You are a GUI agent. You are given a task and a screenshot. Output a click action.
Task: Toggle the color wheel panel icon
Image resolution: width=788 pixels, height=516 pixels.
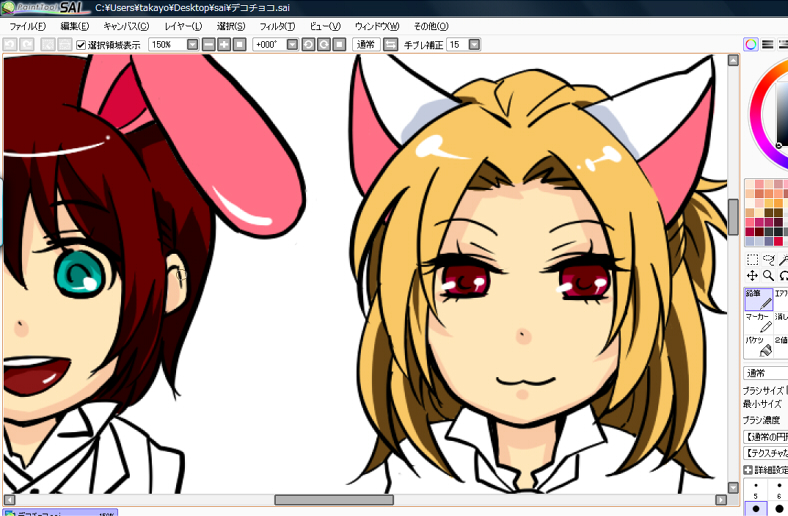[751, 45]
